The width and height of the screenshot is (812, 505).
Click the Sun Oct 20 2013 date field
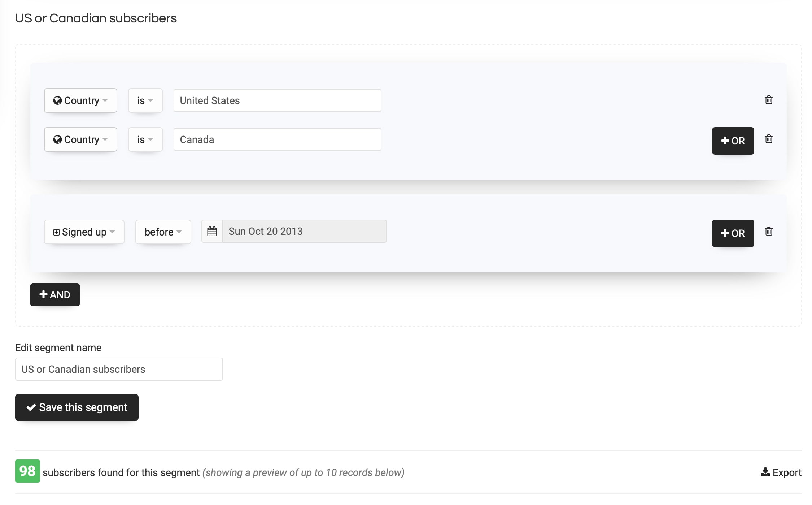coord(304,231)
